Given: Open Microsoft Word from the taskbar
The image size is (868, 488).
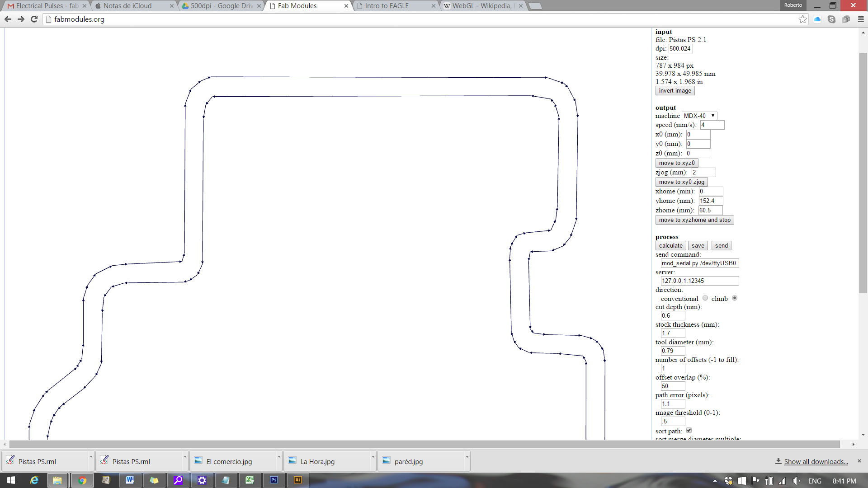Looking at the screenshot, I should point(130,480).
